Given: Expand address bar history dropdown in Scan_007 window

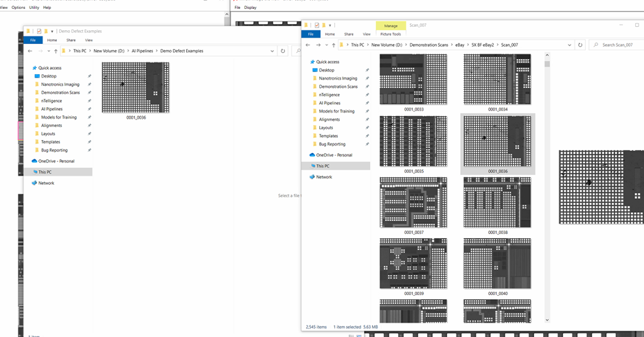Looking at the screenshot, I should click(570, 45).
